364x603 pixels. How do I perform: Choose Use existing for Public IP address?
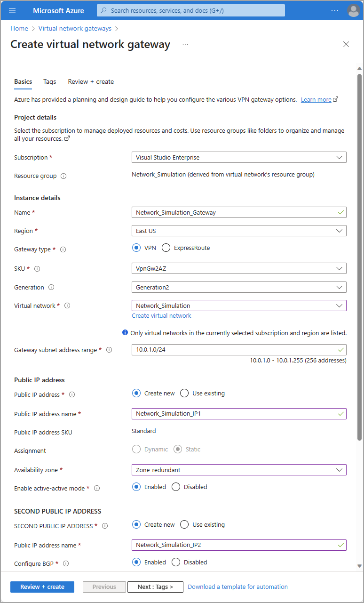coord(184,393)
